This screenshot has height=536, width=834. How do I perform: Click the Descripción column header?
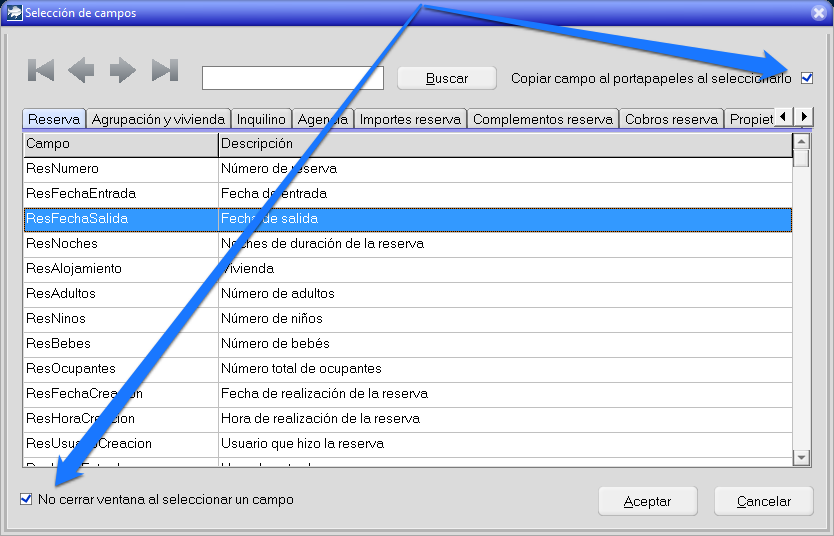click(505, 144)
